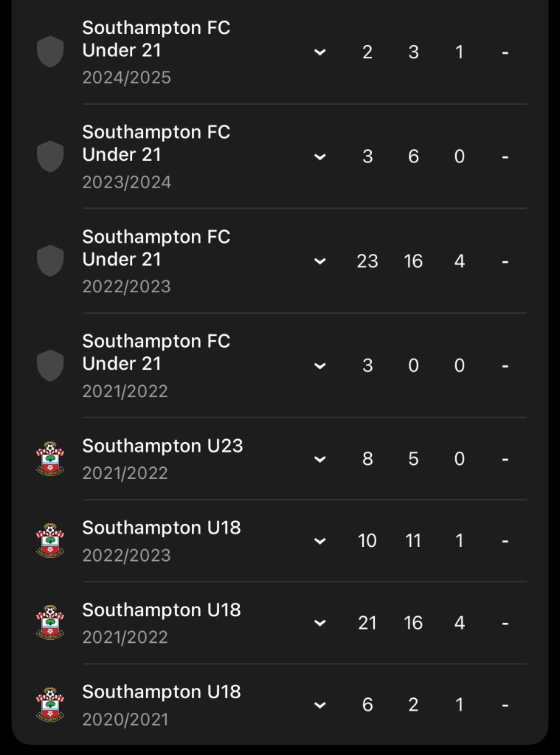
Task: Open the Southampton U23 team name
Action: 162,446
